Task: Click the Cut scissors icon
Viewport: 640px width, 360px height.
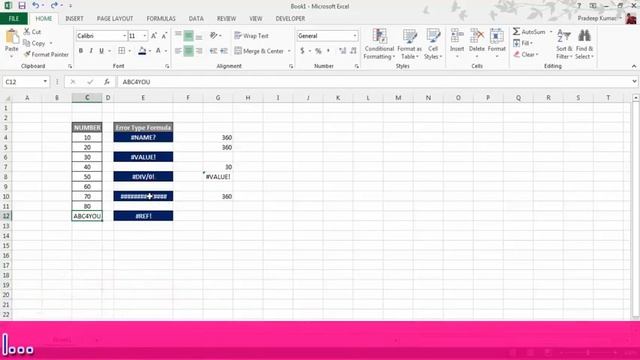Action: (x=27, y=31)
